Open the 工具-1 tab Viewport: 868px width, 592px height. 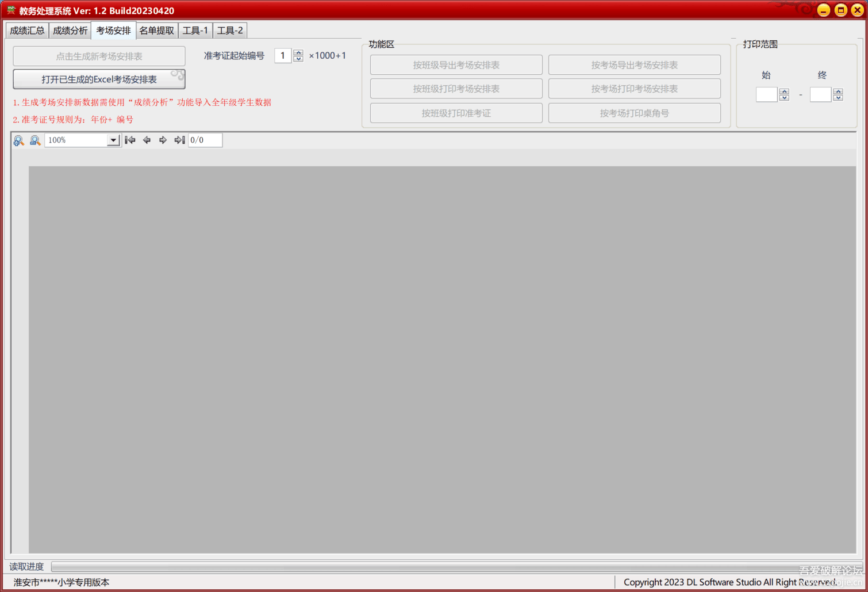tap(195, 30)
